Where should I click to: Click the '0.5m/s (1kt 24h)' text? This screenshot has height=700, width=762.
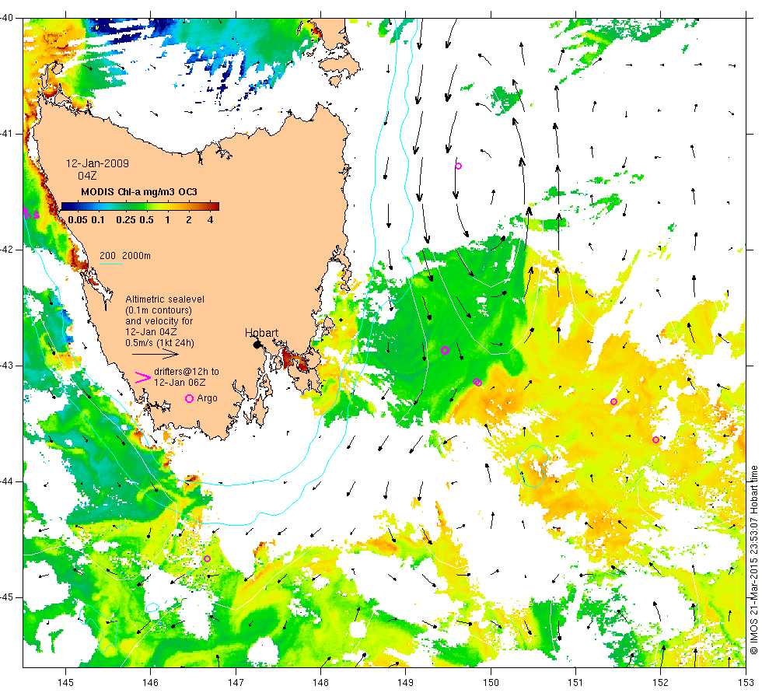[159, 343]
